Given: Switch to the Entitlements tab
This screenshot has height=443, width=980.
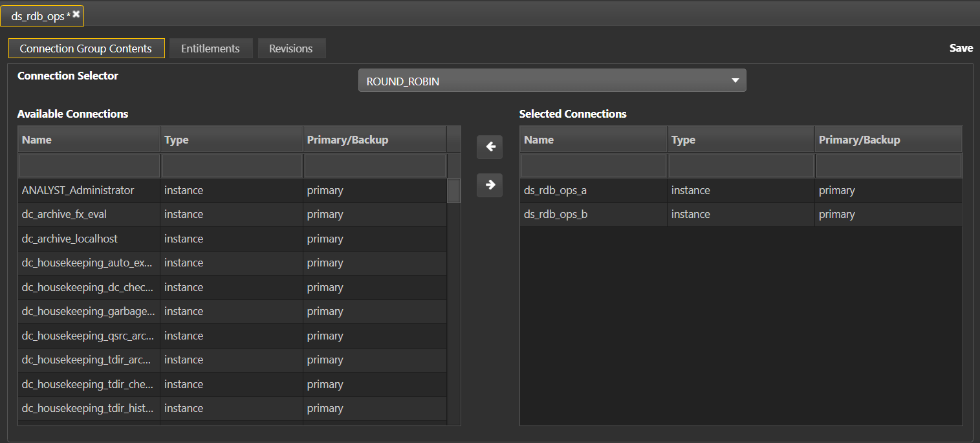Looking at the screenshot, I should (x=210, y=49).
